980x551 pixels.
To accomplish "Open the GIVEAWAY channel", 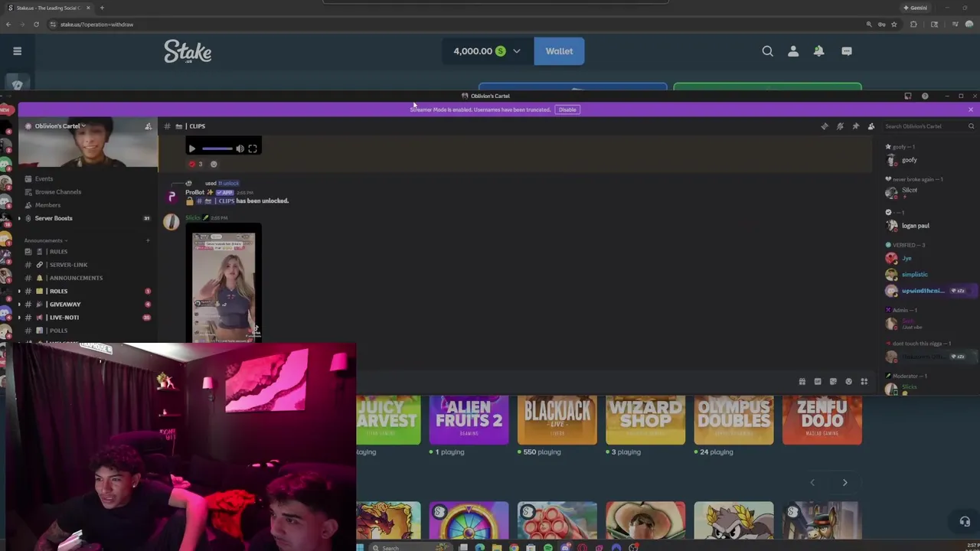I will (64, 304).
